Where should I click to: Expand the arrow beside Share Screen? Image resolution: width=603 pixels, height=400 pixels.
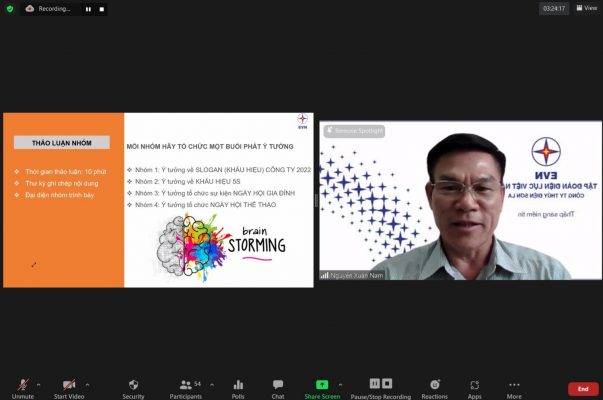340,383
